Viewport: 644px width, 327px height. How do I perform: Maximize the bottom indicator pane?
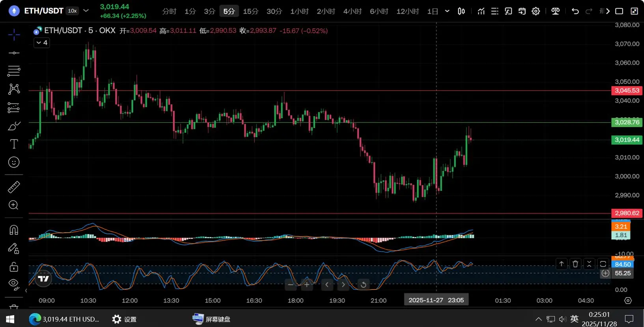[x=603, y=264]
